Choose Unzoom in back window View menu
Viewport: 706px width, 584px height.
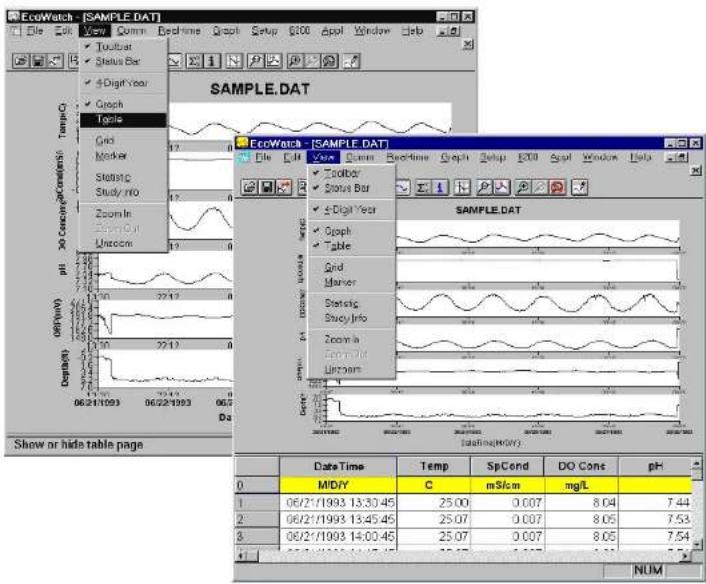[x=123, y=243]
